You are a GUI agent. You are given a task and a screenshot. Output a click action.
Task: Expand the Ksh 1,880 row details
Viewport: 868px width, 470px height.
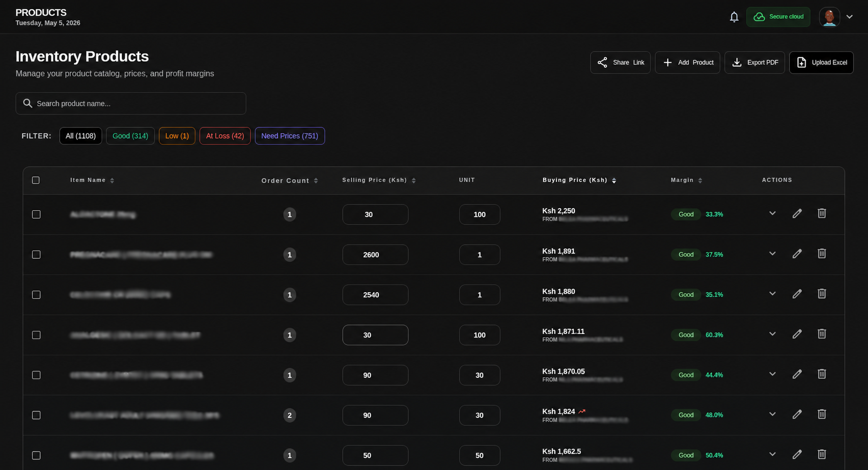(772, 294)
